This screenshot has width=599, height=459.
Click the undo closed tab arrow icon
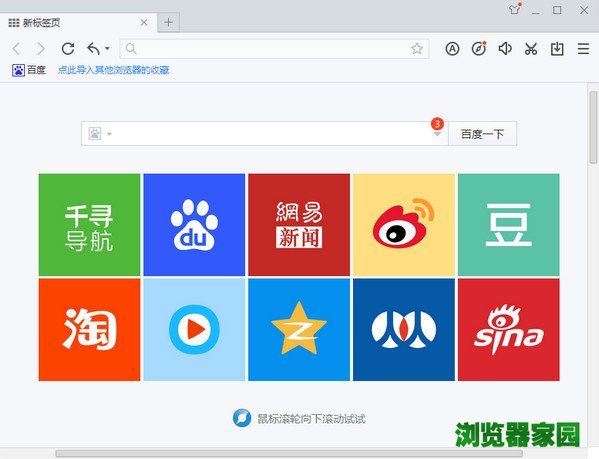94,48
